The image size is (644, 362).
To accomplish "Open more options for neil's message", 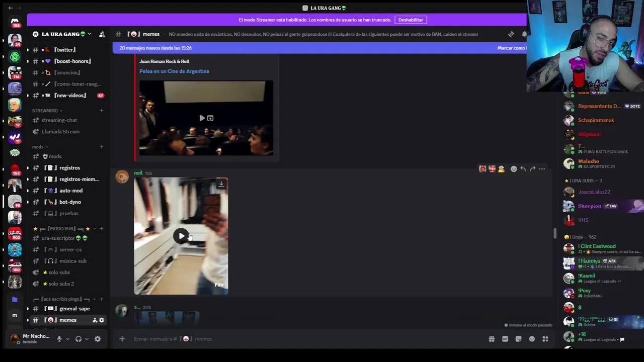I will point(542,169).
